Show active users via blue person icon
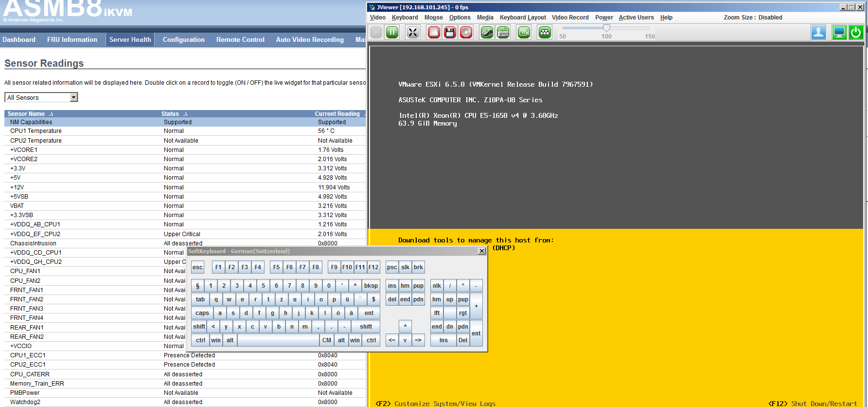This screenshot has height=407, width=868. click(x=818, y=33)
